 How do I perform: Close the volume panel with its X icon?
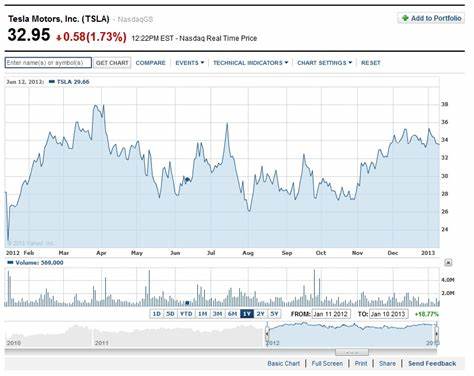448,263
